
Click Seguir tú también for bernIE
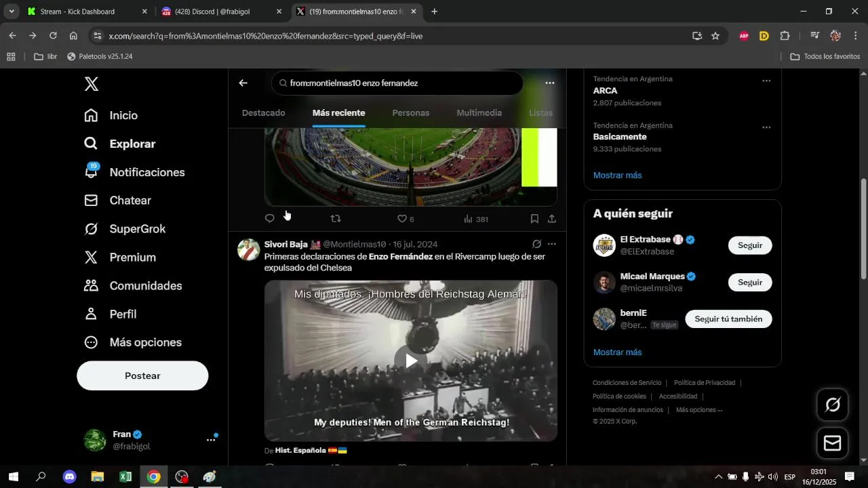tap(728, 319)
